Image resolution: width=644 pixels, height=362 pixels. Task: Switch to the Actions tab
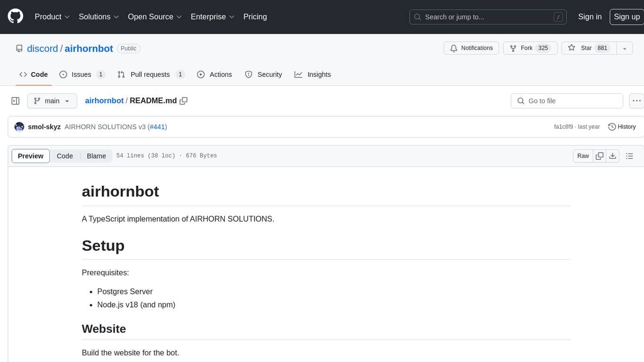(x=214, y=74)
